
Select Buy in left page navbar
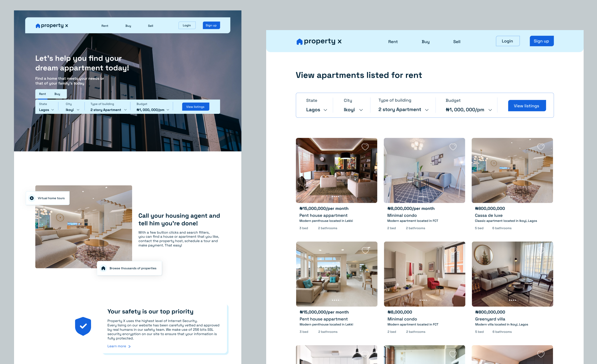click(x=128, y=26)
